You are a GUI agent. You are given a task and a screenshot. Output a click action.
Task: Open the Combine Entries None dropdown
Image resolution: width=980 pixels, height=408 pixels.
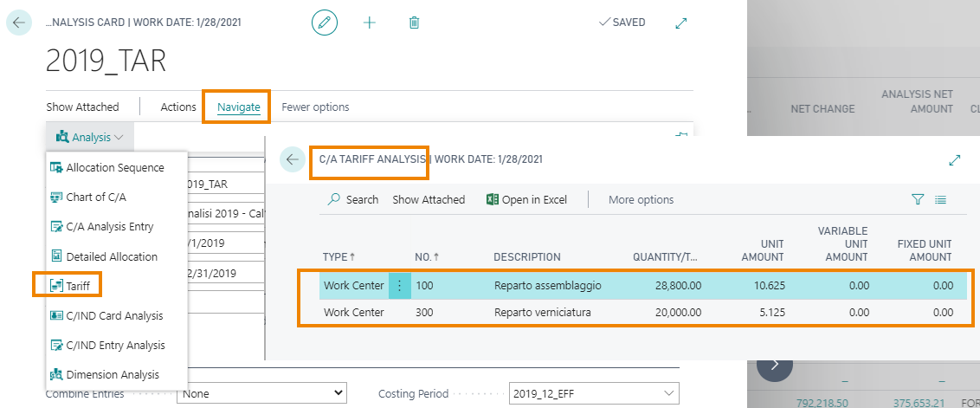click(x=261, y=393)
